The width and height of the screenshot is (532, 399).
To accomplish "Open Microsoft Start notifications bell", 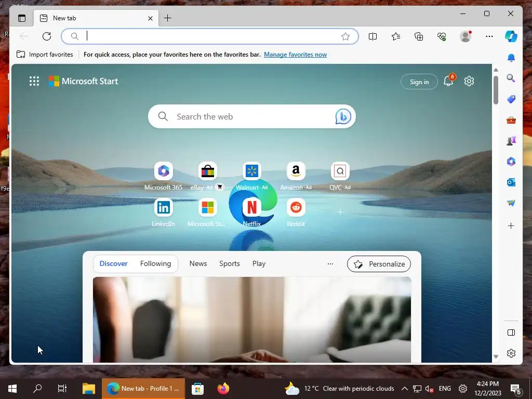I will [x=448, y=81].
